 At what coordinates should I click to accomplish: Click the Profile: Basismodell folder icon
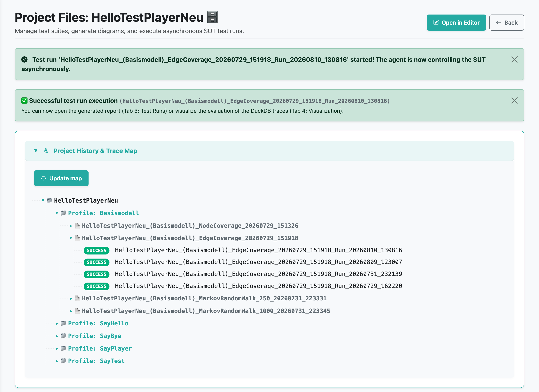click(63, 213)
